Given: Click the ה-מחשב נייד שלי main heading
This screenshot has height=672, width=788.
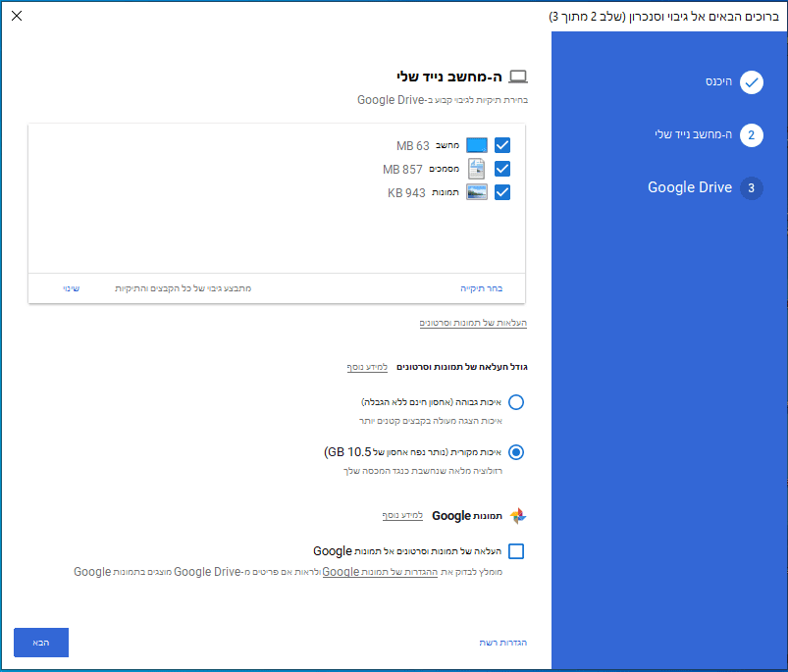Looking at the screenshot, I should click(449, 77).
